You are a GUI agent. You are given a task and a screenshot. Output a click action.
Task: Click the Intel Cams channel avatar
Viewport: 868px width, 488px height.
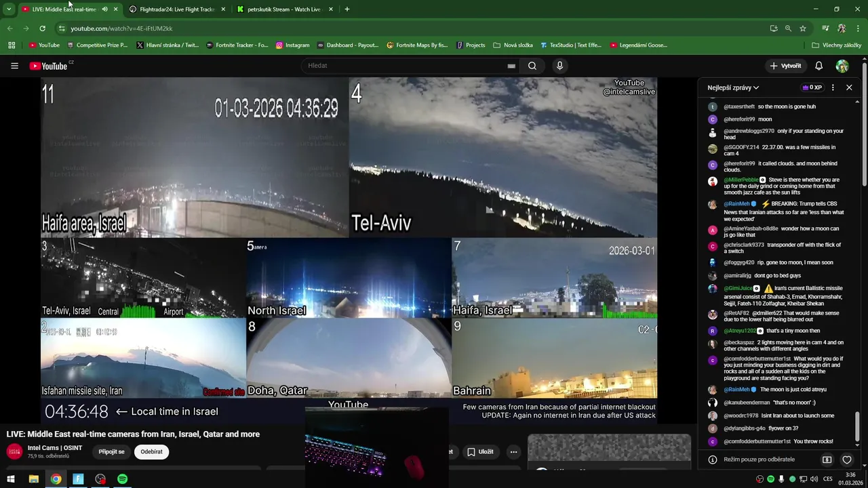pyautogui.click(x=14, y=451)
